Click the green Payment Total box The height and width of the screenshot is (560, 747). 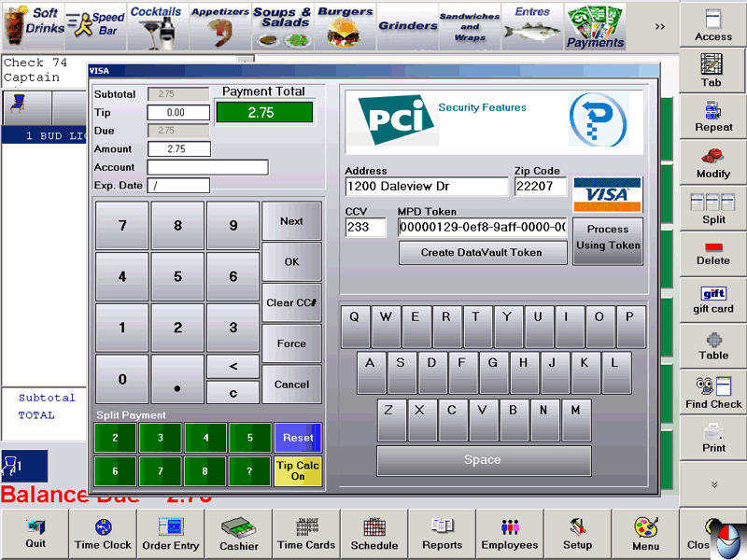(x=264, y=112)
